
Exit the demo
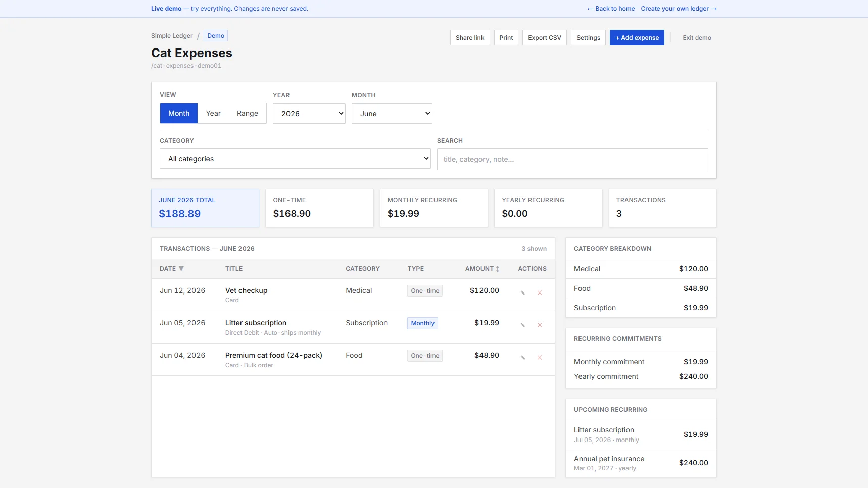(x=697, y=38)
